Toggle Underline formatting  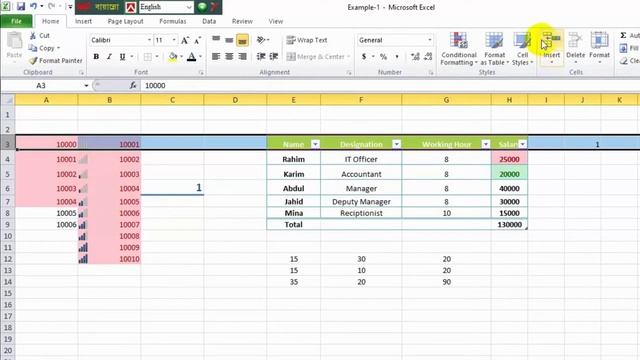click(x=122, y=57)
